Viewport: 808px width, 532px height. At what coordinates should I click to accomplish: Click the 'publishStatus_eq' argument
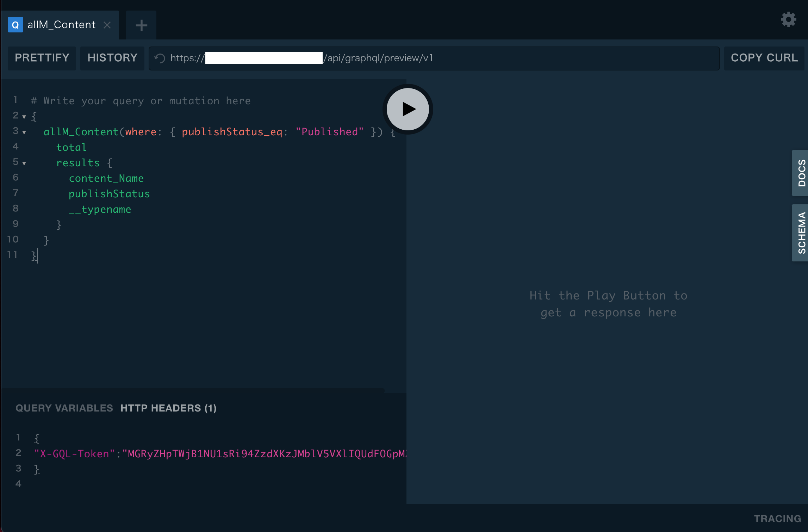[232, 132]
